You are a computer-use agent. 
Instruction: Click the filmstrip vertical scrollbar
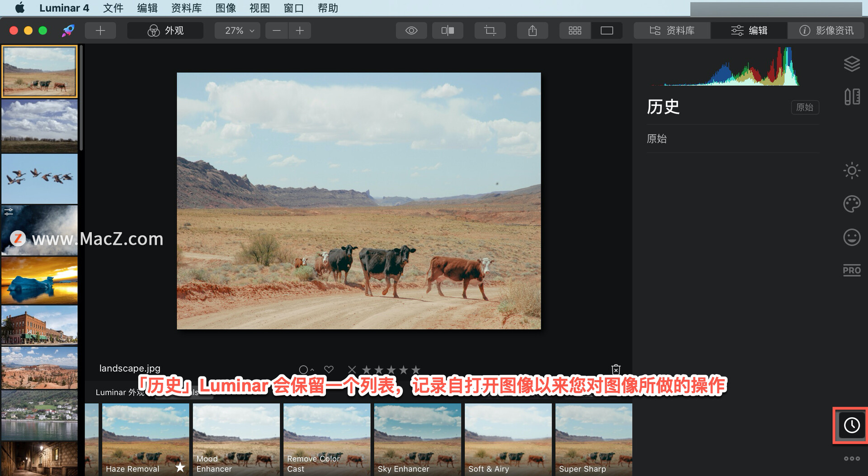tap(81, 97)
